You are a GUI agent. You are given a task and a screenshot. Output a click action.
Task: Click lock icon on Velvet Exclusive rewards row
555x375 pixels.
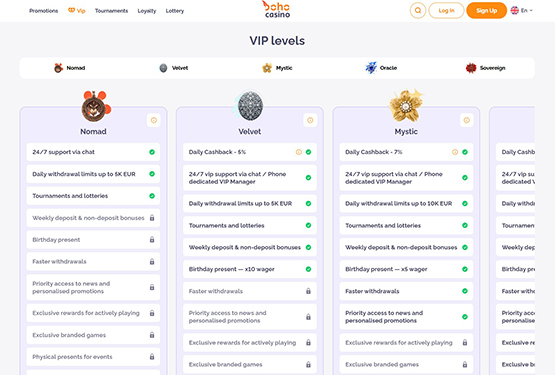tap(308, 343)
